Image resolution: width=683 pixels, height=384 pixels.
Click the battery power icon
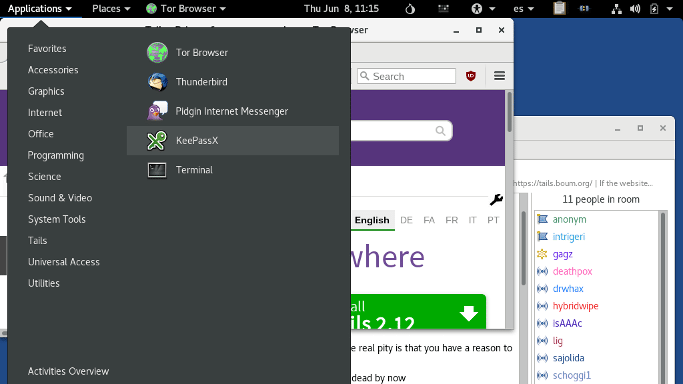point(654,9)
